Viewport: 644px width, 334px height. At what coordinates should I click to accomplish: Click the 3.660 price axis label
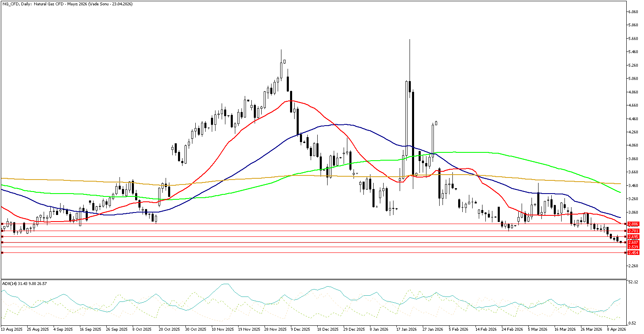633,172
